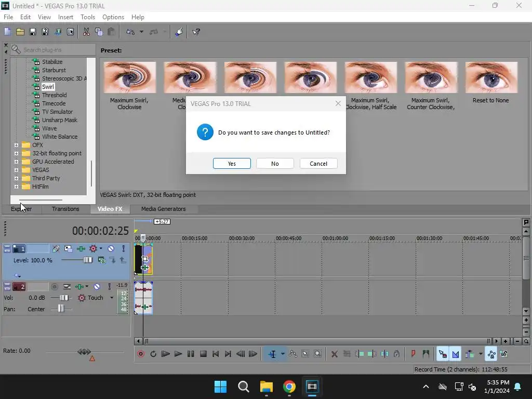This screenshot has height=399, width=532.
Task: Select the Normal Edit tool
Action: point(272,354)
